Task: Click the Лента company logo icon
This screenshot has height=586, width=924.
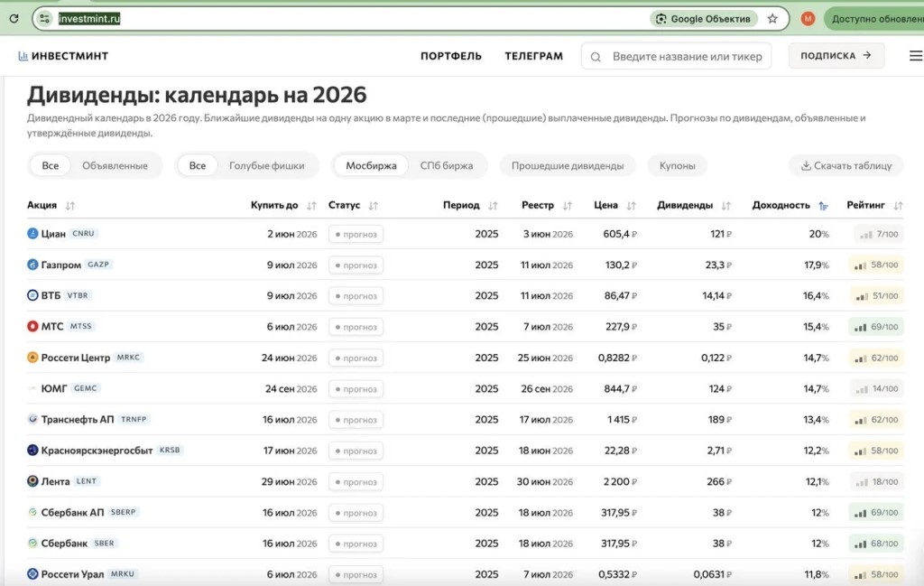Action: tap(33, 481)
